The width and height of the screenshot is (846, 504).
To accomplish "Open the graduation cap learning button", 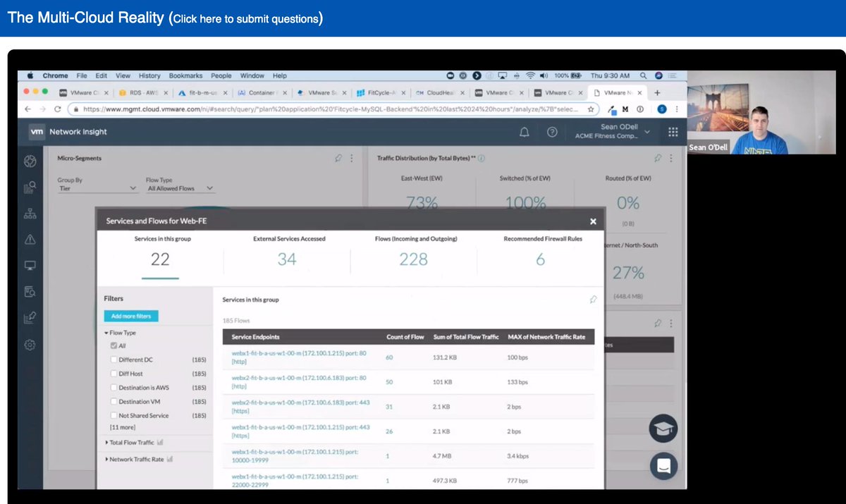I will (x=663, y=429).
